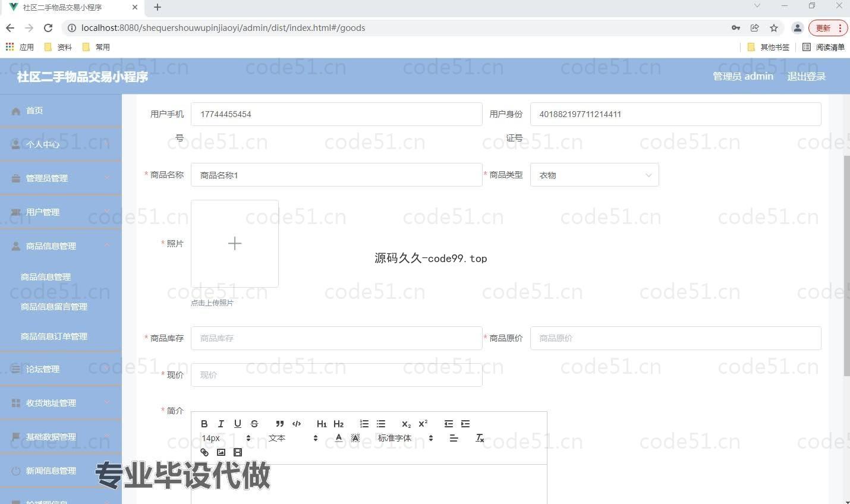
Task: Click the page vertical scrollbar
Action: [x=846, y=266]
